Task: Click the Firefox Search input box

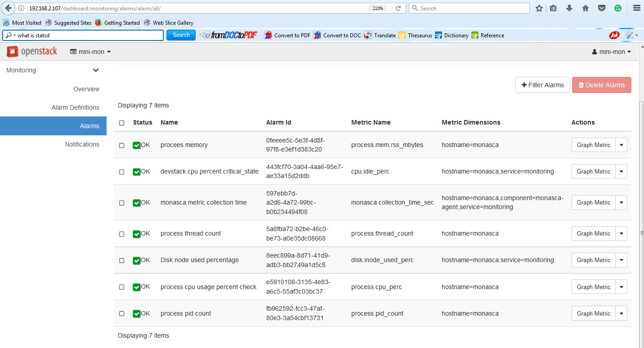Action: [x=469, y=8]
